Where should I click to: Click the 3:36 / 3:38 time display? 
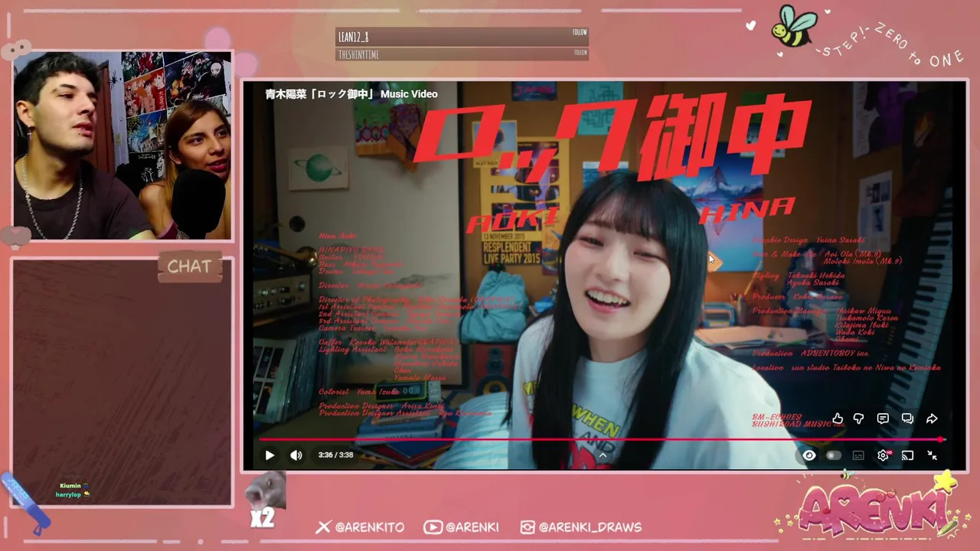click(x=335, y=455)
